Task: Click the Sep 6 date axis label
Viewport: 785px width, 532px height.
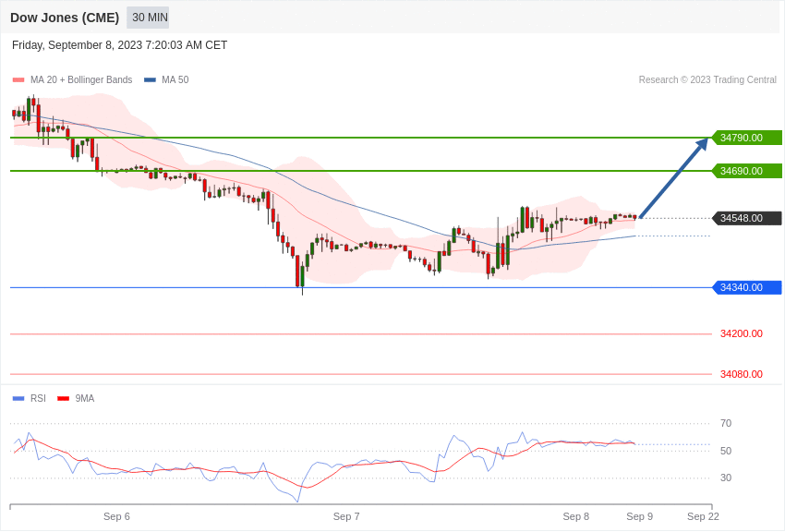Action: (116, 516)
